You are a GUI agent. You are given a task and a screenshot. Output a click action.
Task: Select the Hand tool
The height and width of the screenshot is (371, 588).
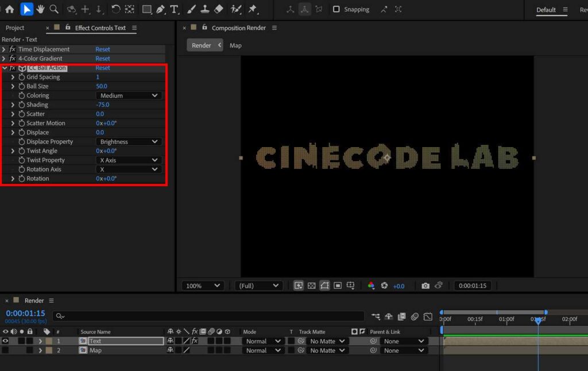tap(41, 9)
